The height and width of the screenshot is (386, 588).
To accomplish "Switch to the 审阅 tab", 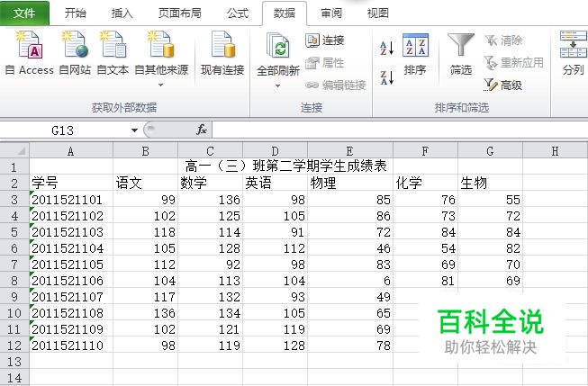I will (x=331, y=13).
